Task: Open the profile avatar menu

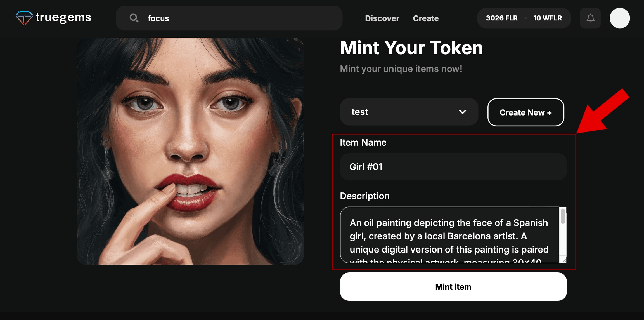Action: pyautogui.click(x=619, y=18)
